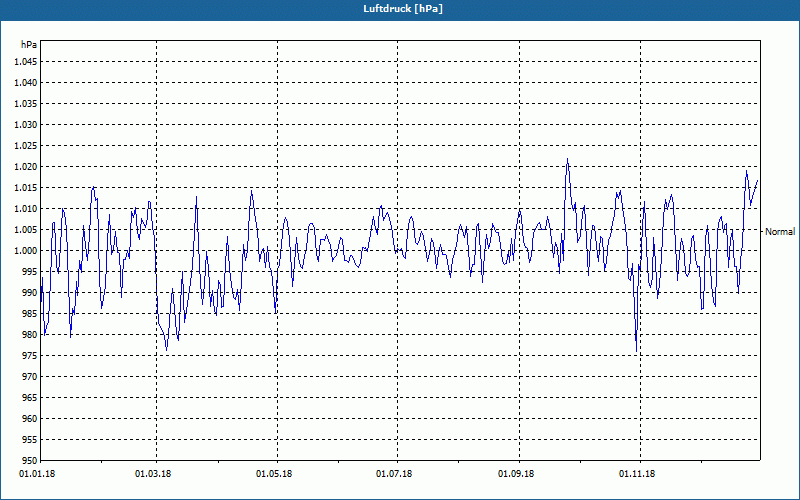This screenshot has height=500, width=800.
Task: Select the 01.01.18 date label
Action: (x=37, y=474)
